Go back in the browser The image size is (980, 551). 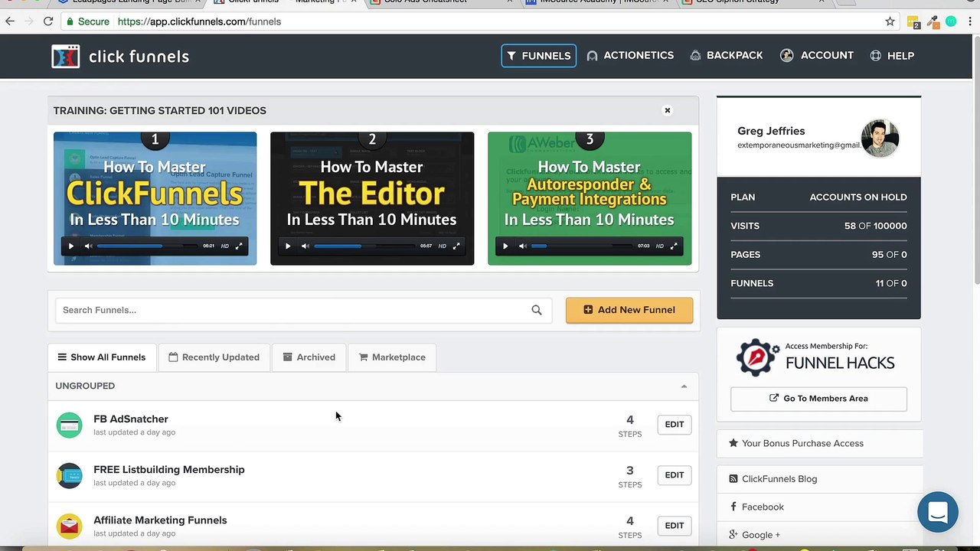(x=10, y=21)
